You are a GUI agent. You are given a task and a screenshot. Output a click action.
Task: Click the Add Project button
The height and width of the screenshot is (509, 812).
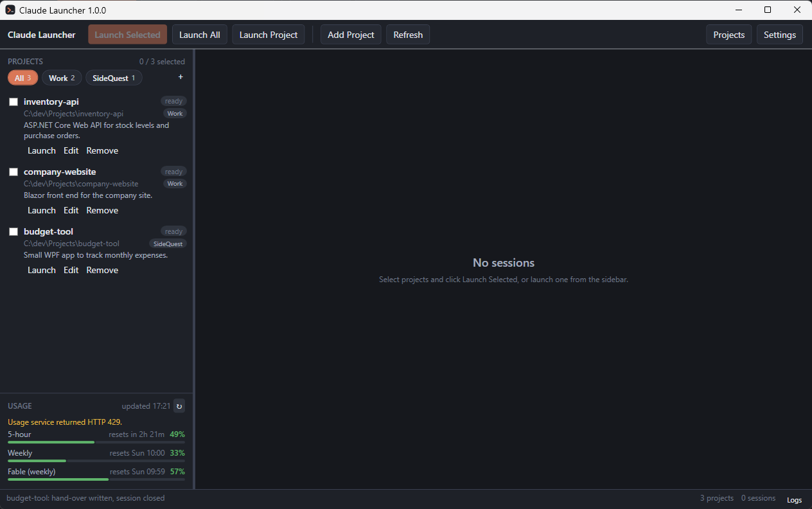[351, 35]
